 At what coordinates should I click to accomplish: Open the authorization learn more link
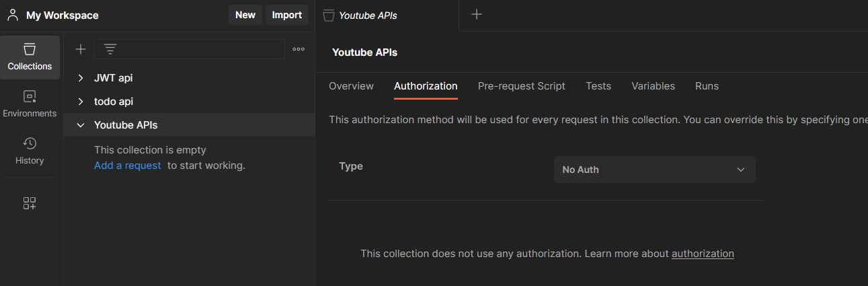point(703,254)
